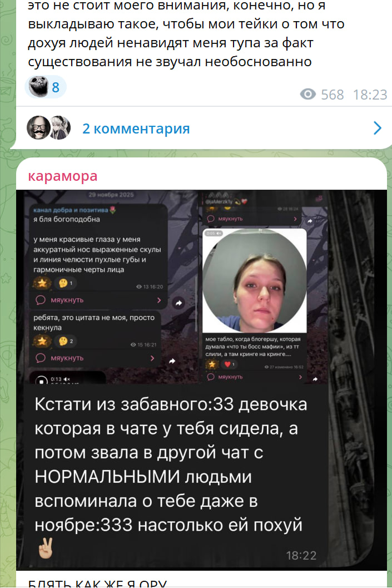Click share arrow beside the "богоподобна" post

coord(178,303)
